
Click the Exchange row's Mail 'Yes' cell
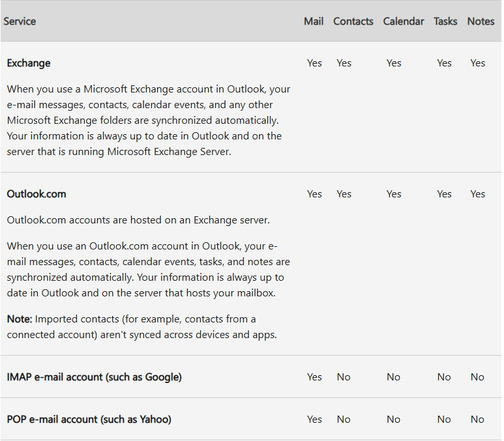[314, 63]
